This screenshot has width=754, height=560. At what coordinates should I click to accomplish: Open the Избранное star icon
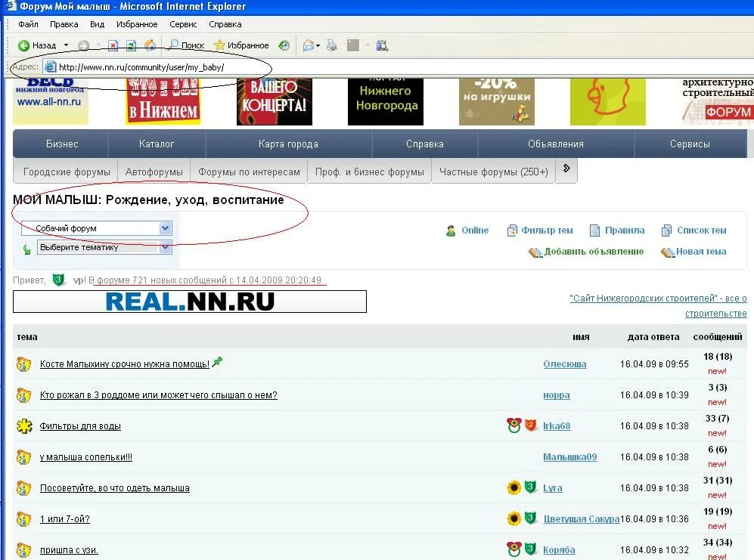click(x=219, y=44)
